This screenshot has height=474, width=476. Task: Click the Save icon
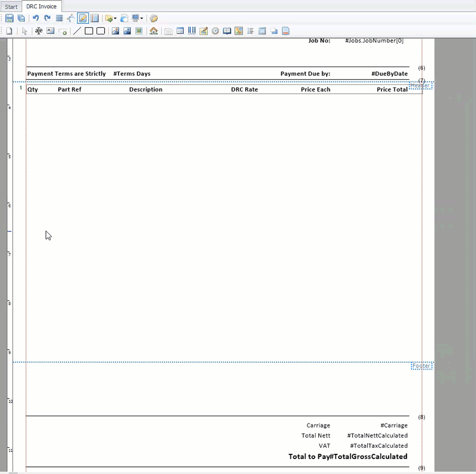[x=9, y=18]
